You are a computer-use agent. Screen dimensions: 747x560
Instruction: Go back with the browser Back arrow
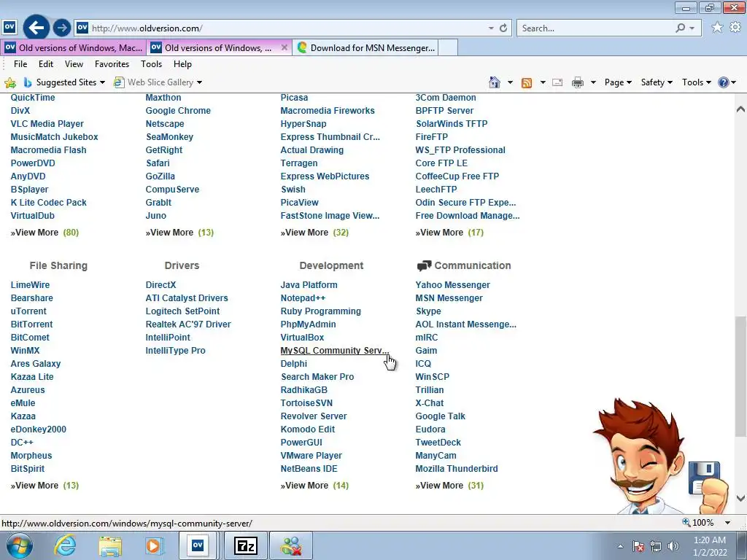click(36, 28)
